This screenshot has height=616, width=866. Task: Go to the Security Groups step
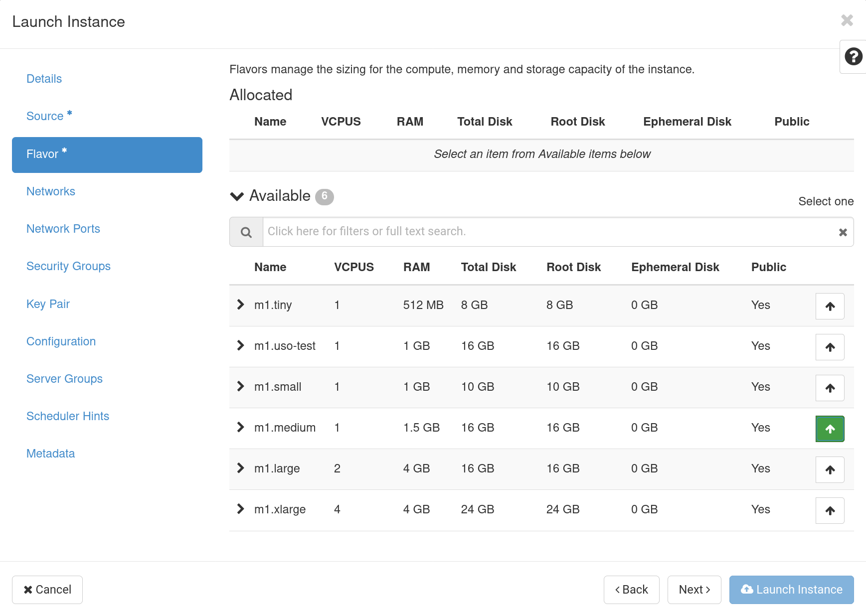68,266
